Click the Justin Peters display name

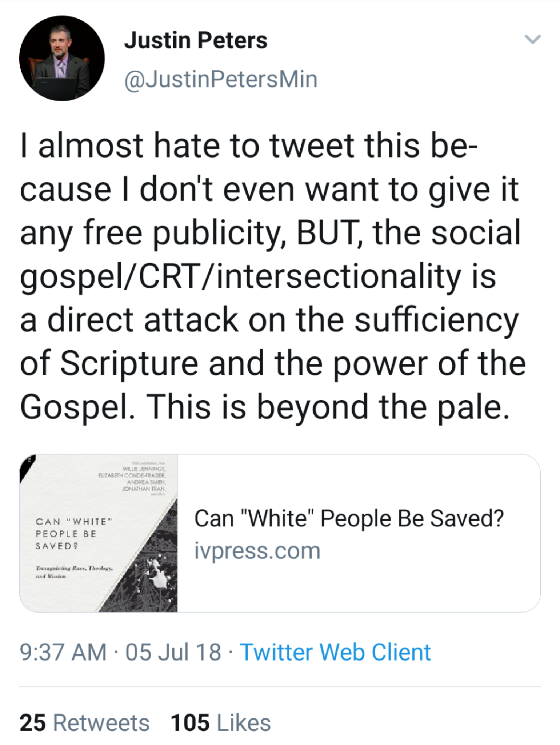click(196, 40)
